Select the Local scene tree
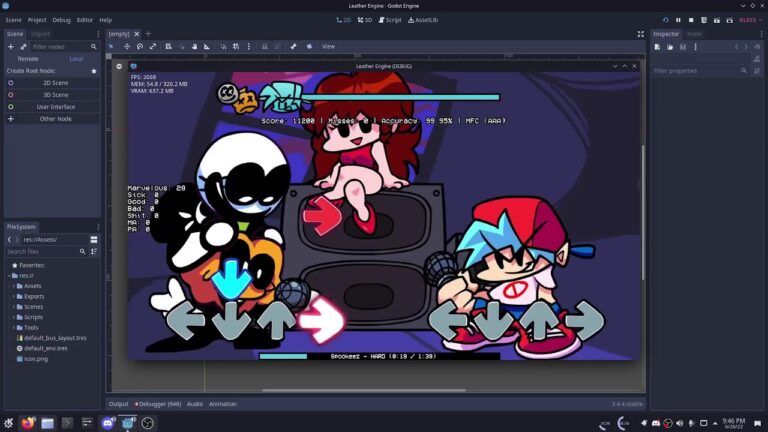The image size is (768, 432). point(76,59)
